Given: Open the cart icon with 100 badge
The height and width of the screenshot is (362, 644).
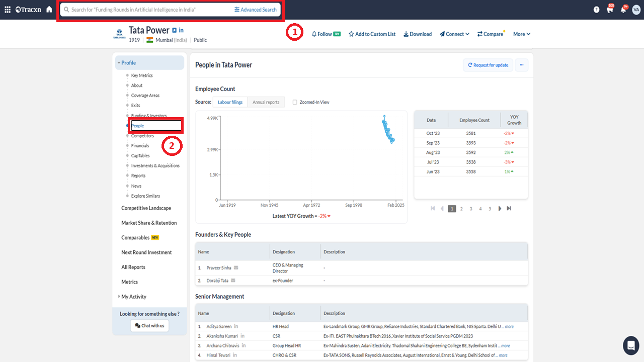Looking at the screenshot, I should (x=610, y=9).
